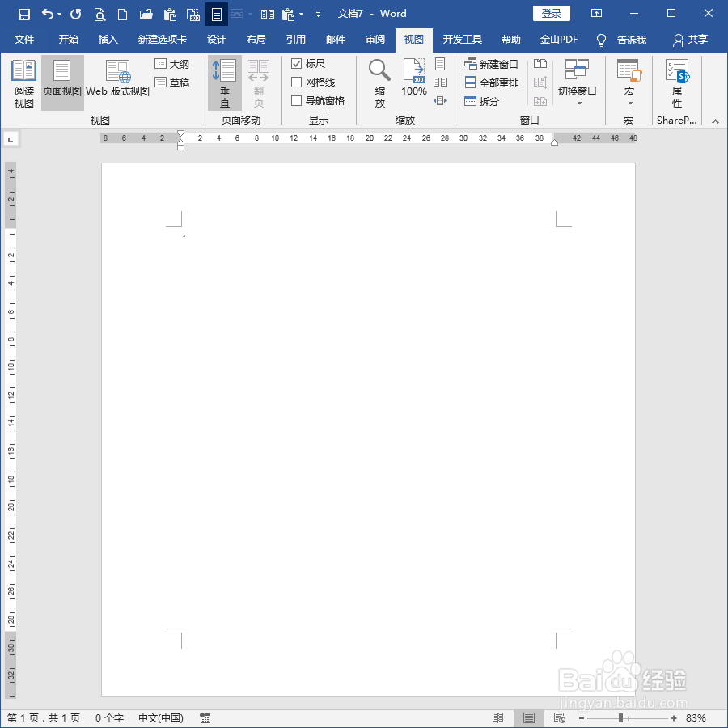Image resolution: width=728 pixels, height=728 pixels.
Task: Open the 金山PDF tab
Action: (559, 40)
